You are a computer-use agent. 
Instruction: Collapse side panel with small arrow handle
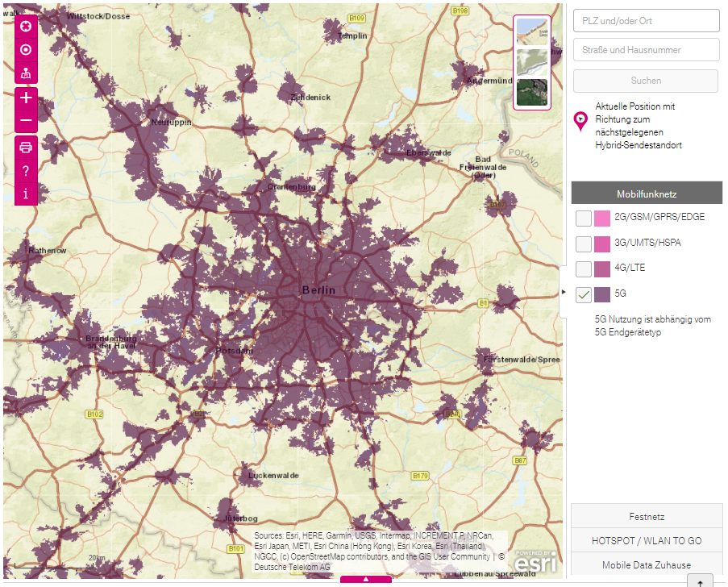564,290
